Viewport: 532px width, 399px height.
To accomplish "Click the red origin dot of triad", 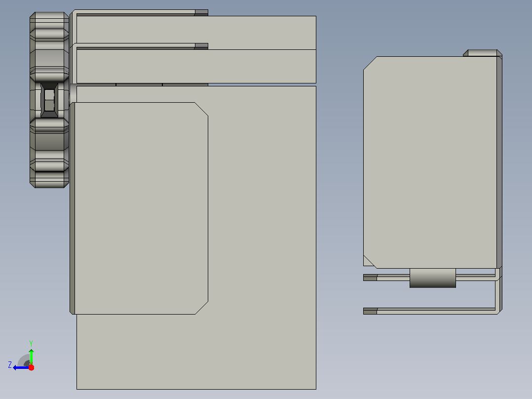I will point(31,367).
